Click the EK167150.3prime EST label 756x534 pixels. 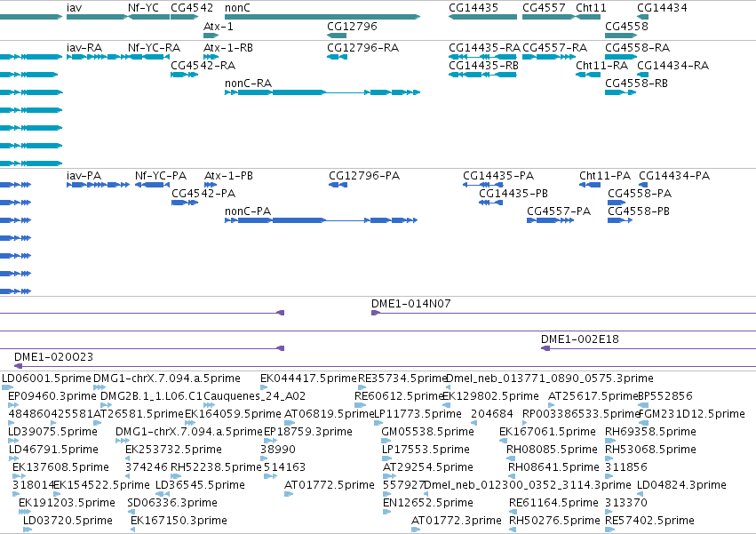179,521
